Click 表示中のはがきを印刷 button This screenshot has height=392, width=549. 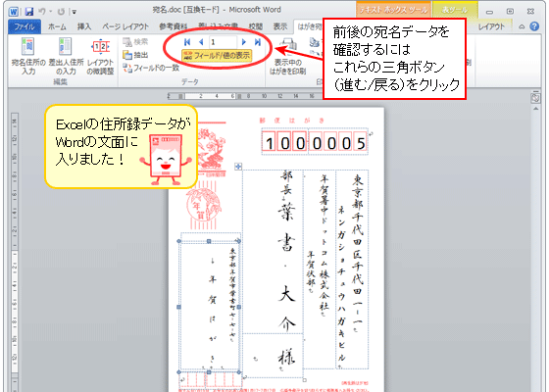pyautogui.click(x=287, y=56)
